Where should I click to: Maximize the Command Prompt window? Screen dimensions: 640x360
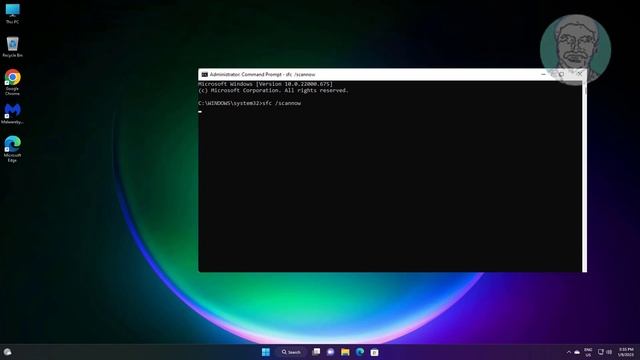[x=561, y=74]
